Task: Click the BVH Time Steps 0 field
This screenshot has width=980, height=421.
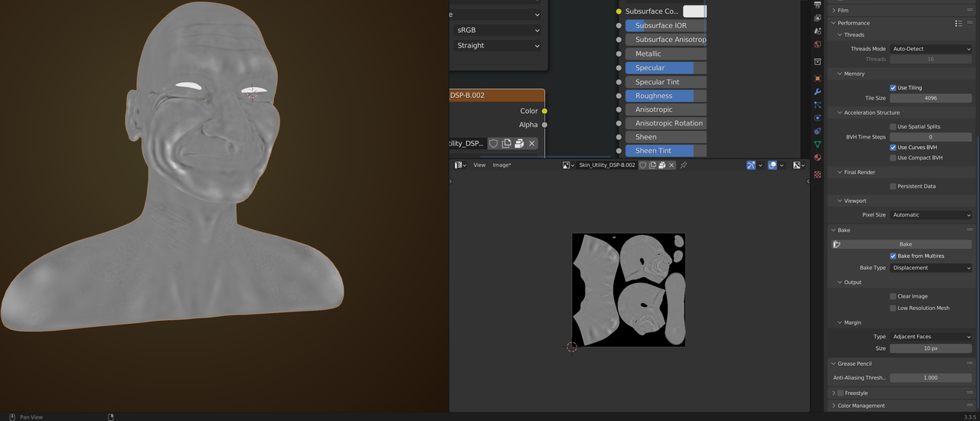Action: [931, 137]
